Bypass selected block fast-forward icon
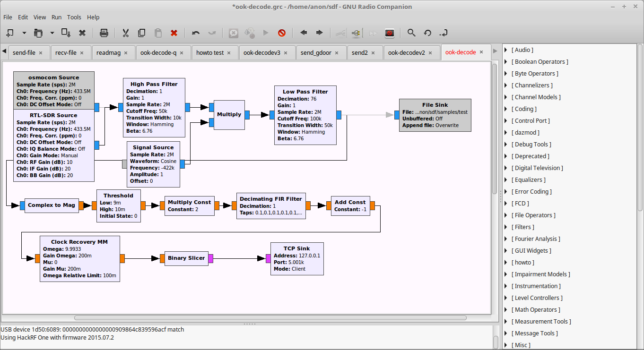This screenshot has height=350, width=644. (373, 33)
